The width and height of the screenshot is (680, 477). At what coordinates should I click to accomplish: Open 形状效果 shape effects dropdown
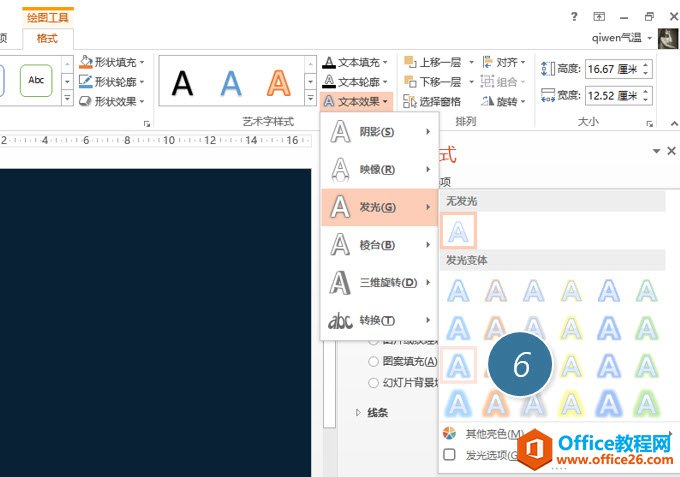coord(113,101)
